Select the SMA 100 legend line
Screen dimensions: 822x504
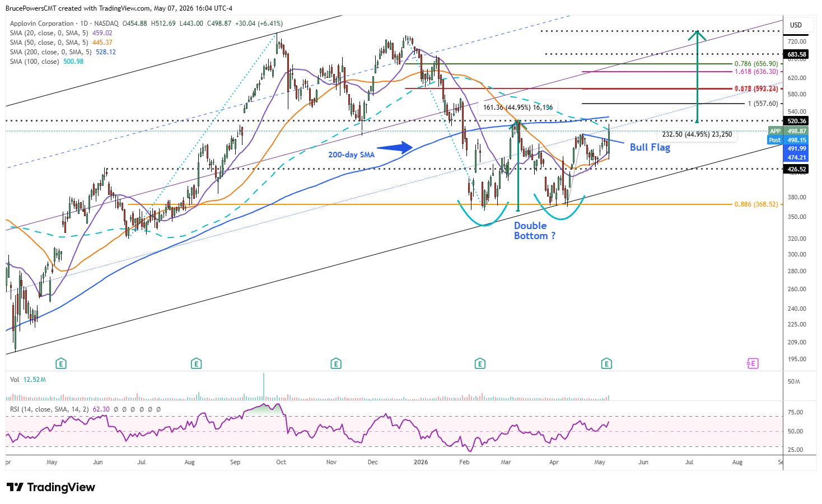[x=46, y=62]
